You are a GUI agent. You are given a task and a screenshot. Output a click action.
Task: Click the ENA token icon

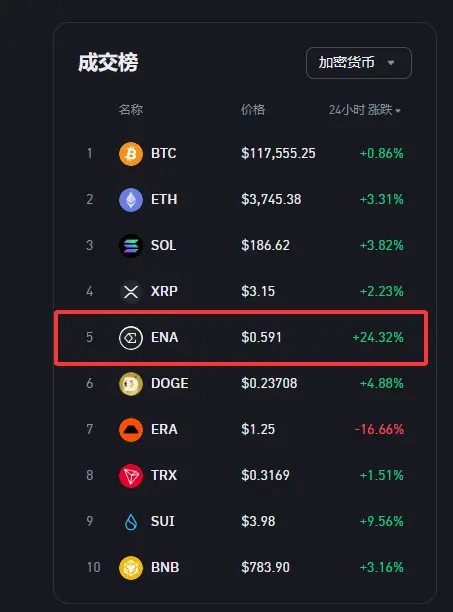pos(131,337)
